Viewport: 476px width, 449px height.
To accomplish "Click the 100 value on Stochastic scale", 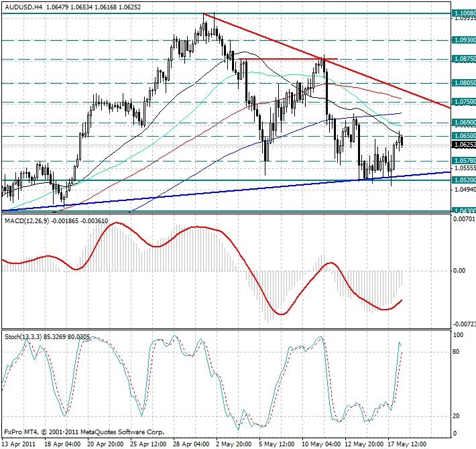I will 458,335.
